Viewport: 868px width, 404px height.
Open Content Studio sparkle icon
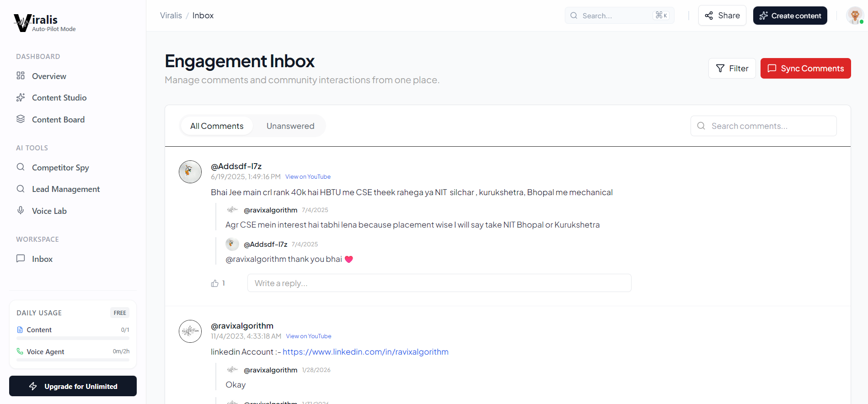click(21, 97)
